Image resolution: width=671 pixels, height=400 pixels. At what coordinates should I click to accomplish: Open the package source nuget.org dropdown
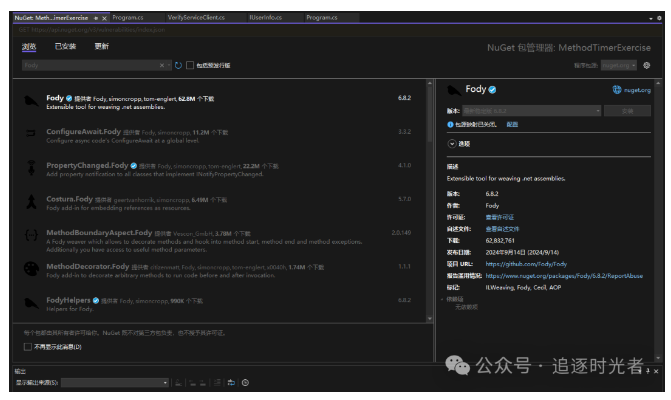point(619,65)
